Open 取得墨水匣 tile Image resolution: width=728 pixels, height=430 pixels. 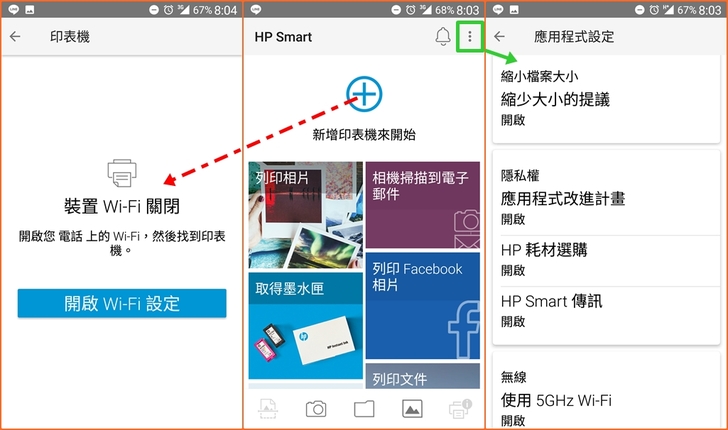[306, 326]
